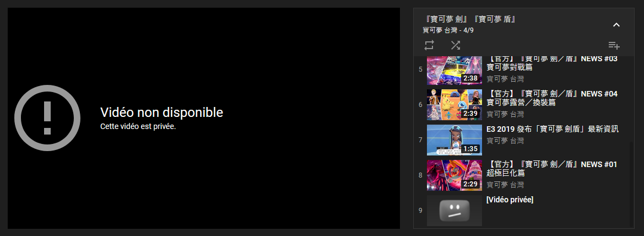Click the 2:39 duration badge
The width and height of the screenshot is (644, 236).
tap(470, 114)
